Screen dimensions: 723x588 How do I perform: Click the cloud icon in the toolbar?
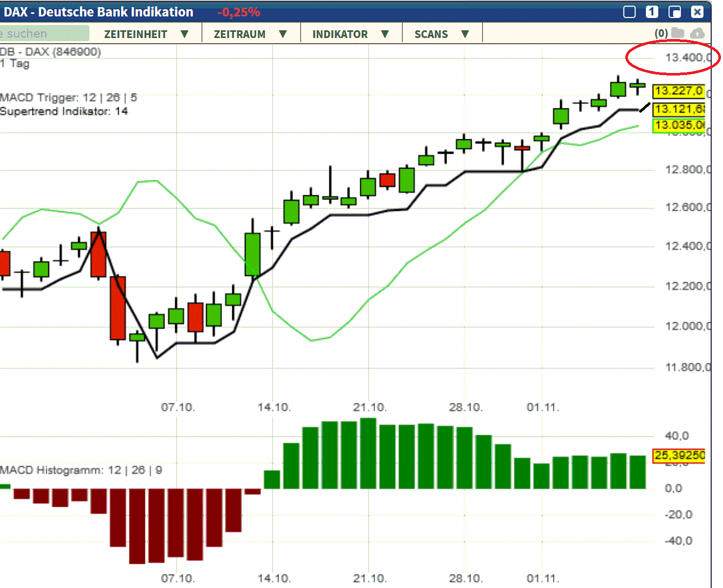tap(697, 33)
